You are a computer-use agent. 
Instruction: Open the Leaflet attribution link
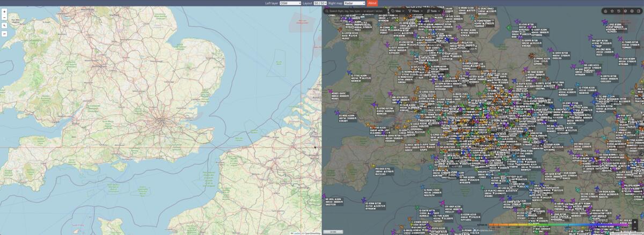point(297,233)
